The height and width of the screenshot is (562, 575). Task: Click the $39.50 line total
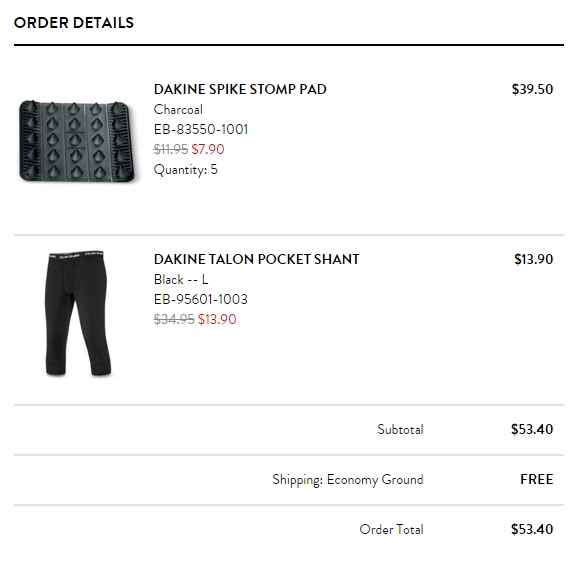pos(532,89)
